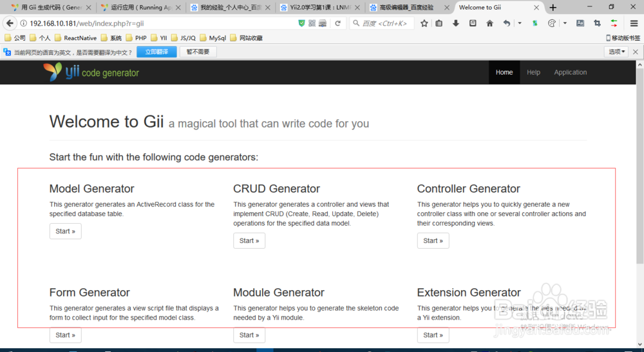Click the red-green arrows sync icon
Image resolution: width=644 pixels, height=352 pixels.
pyautogui.click(x=614, y=23)
